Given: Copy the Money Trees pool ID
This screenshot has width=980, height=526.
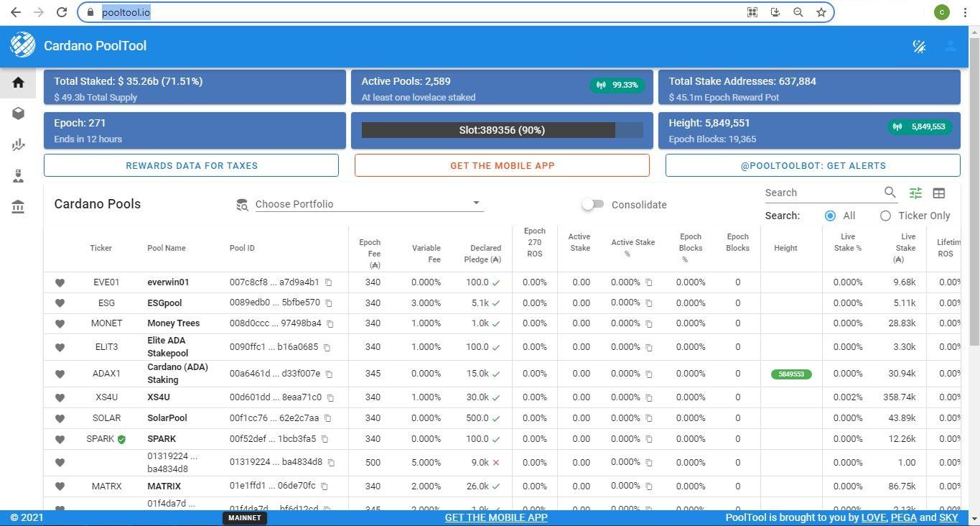Looking at the screenshot, I should 330,324.
